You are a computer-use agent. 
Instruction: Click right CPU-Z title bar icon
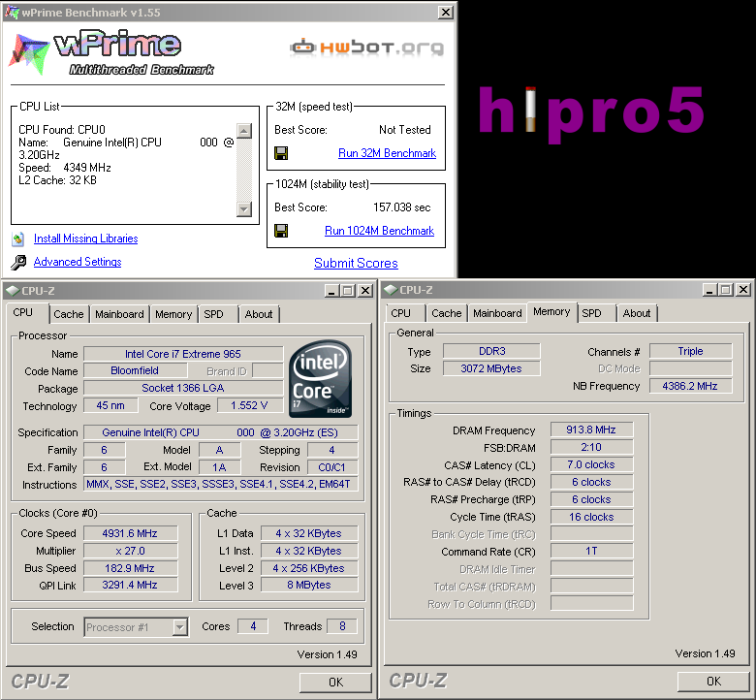[x=390, y=290]
